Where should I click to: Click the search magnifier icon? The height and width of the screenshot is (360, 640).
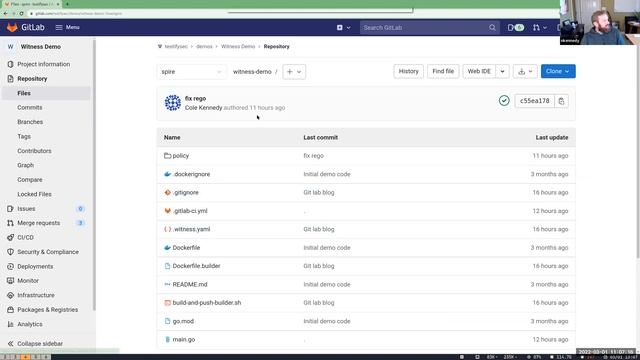tap(492, 28)
